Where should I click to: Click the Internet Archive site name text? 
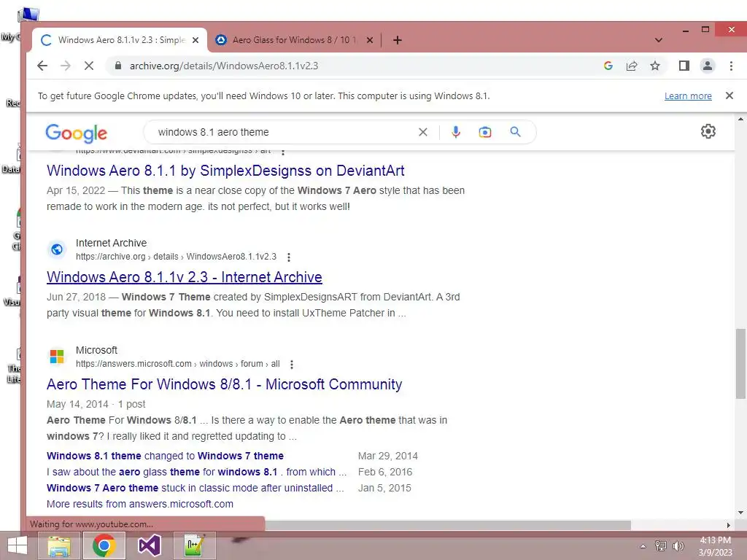[x=111, y=244]
